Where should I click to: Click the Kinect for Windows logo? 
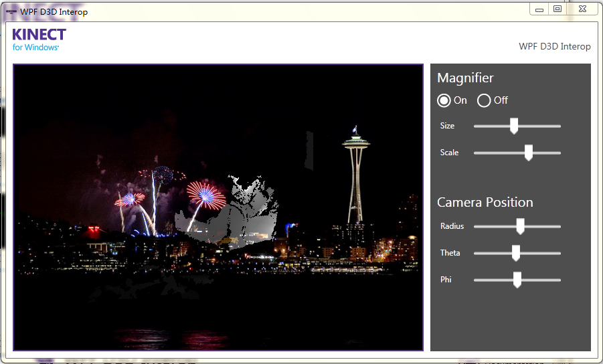39,39
